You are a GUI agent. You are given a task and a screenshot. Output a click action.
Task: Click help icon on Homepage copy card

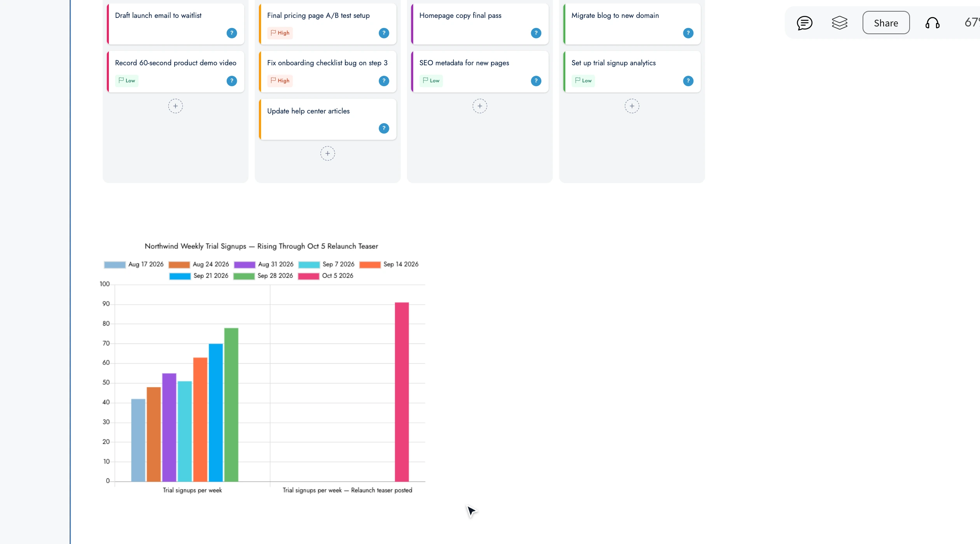(x=536, y=33)
